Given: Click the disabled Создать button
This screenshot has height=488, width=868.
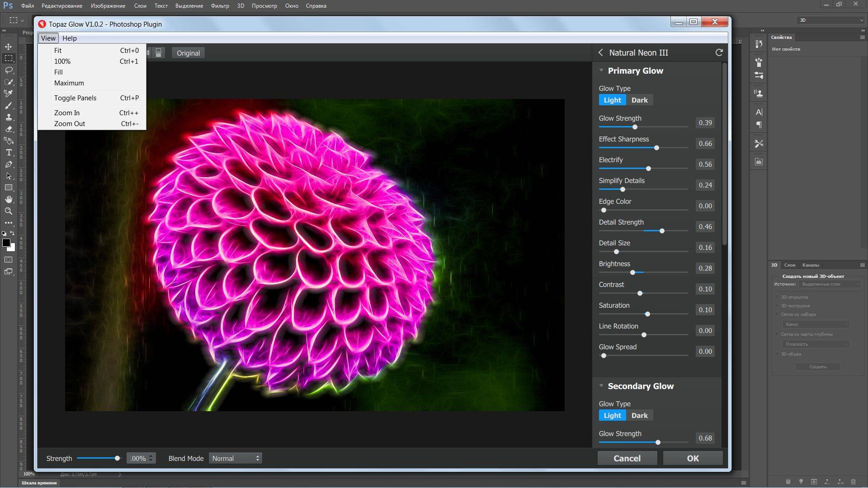Looking at the screenshot, I should 818,366.
